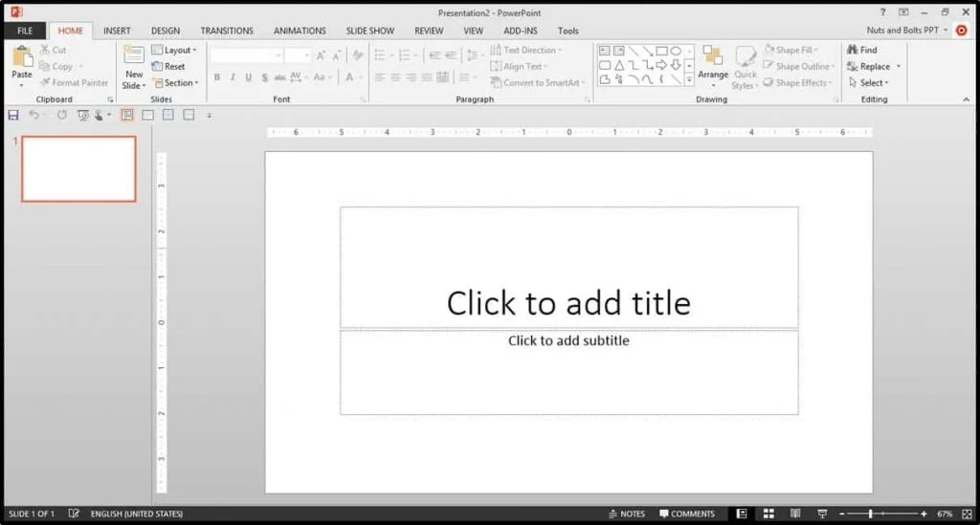Screen dimensions: 980x525
Task: Click the Replace button
Action: [x=868, y=66]
